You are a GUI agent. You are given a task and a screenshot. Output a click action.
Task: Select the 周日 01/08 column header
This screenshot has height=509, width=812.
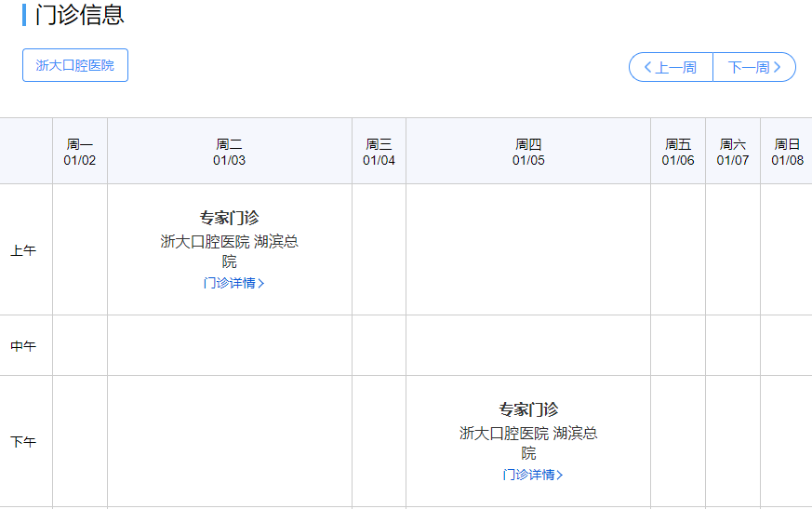[787, 152]
